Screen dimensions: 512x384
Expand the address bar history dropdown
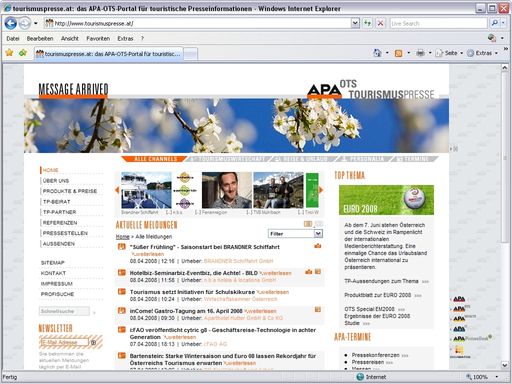(355, 23)
